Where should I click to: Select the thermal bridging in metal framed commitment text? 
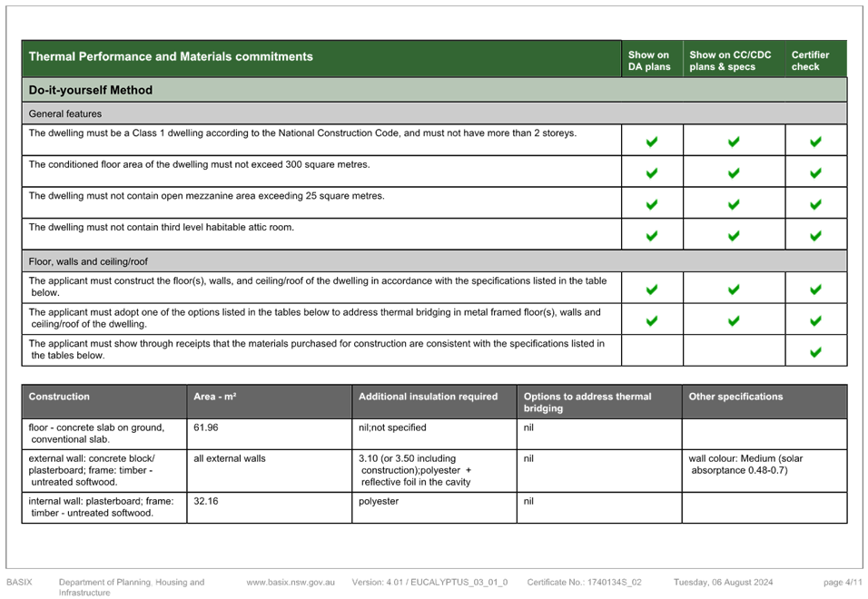click(x=314, y=318)
